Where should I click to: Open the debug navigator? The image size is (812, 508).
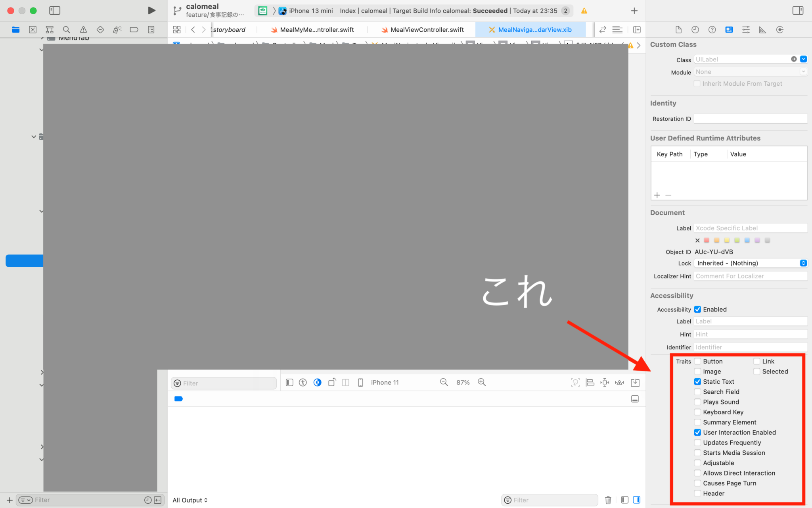117,29
